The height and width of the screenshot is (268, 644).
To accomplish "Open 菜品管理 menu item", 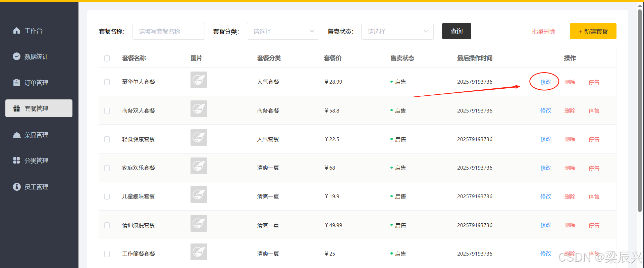I will click(39, 135).
